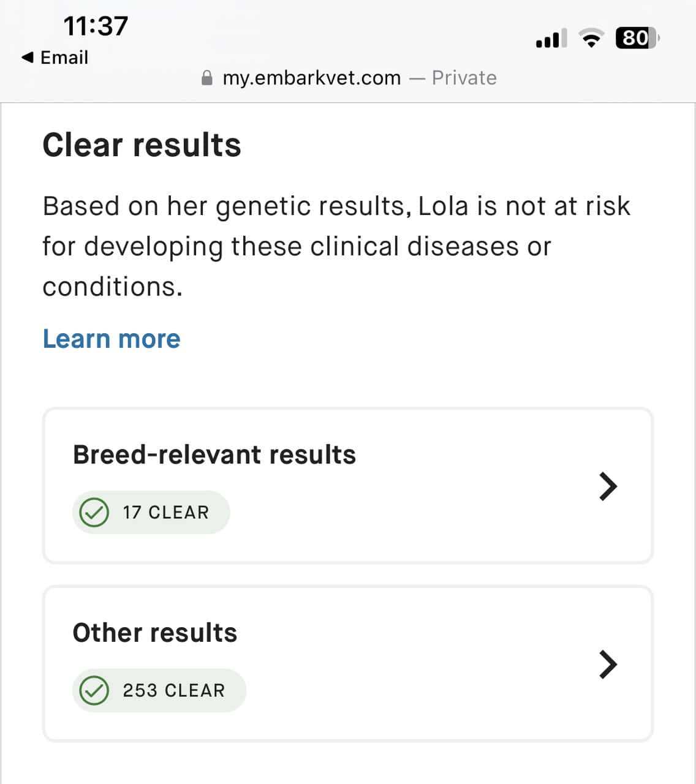Tap the Wi-Fi status icon

591,39
